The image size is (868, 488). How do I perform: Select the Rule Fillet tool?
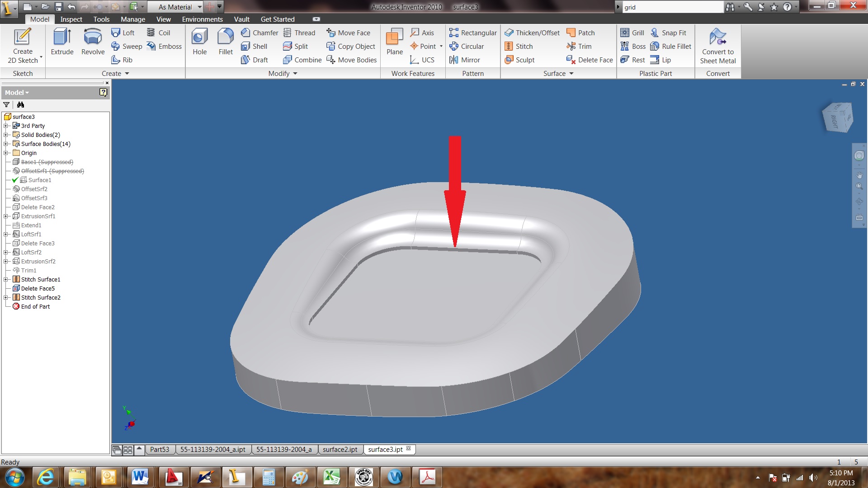[670, 46]
